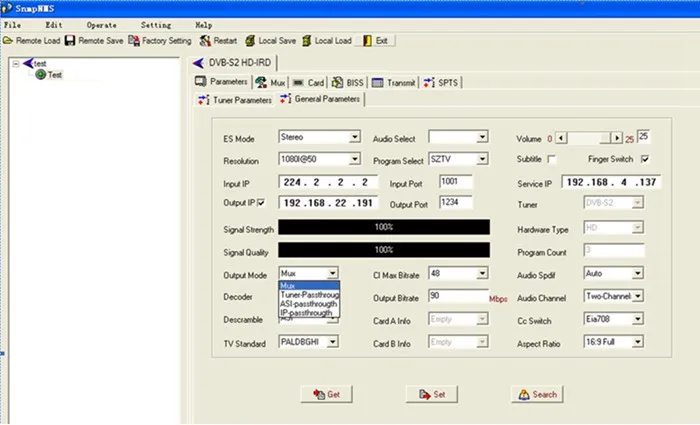Click the DVB-S2 HD-IRD arrow icon
This screenshot has width=700, height=425.
198,63
